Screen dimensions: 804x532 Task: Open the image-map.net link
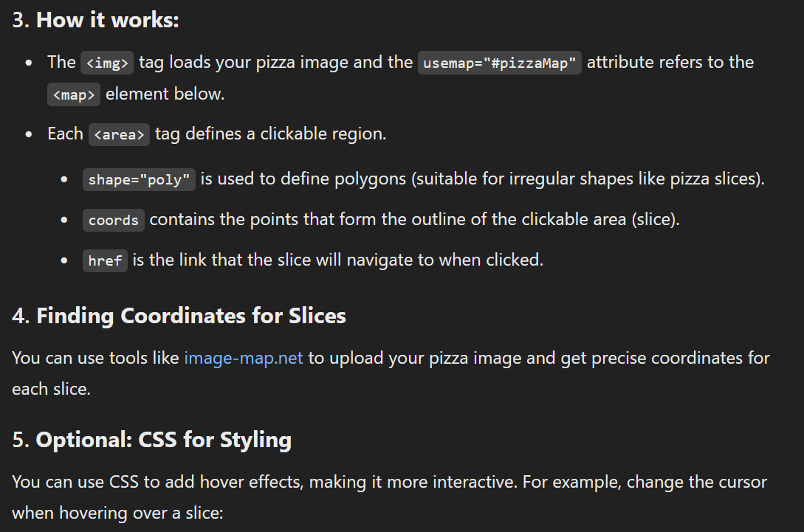coord(244,359)
